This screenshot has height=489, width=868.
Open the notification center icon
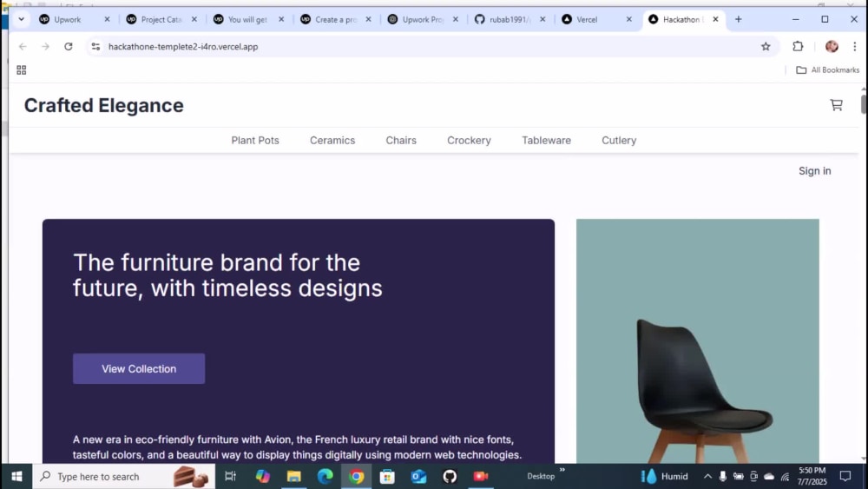(845, 476)
